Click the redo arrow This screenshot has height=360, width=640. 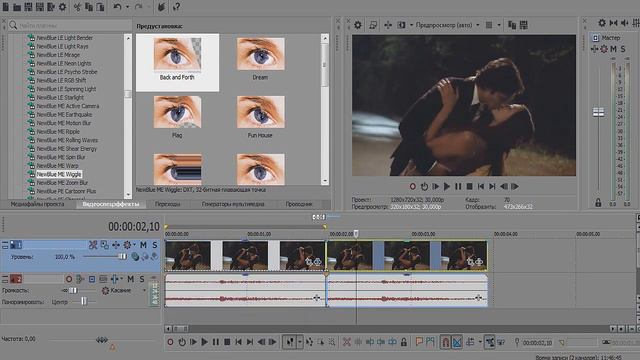pyautogui.click(x=139, y=7)
